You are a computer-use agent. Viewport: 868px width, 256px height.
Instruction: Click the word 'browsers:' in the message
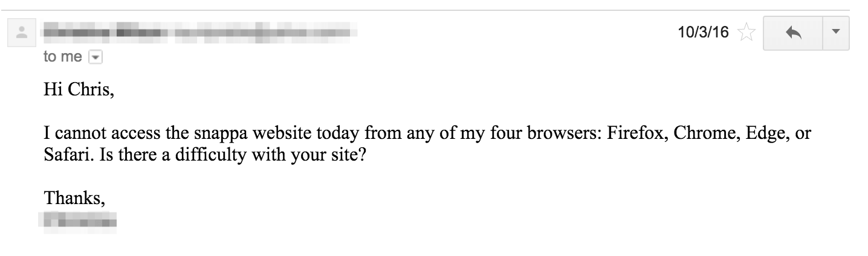pyautogui.click(x=561, y=135)
